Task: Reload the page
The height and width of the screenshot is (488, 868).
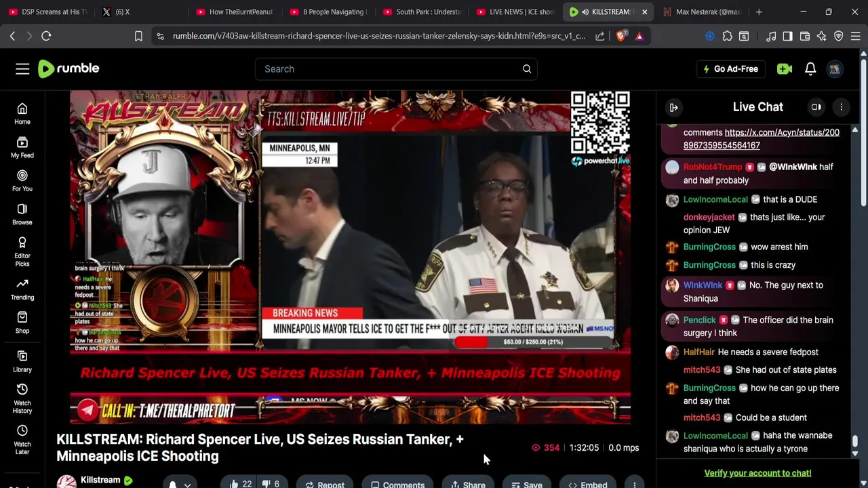Action: point(46,36)
